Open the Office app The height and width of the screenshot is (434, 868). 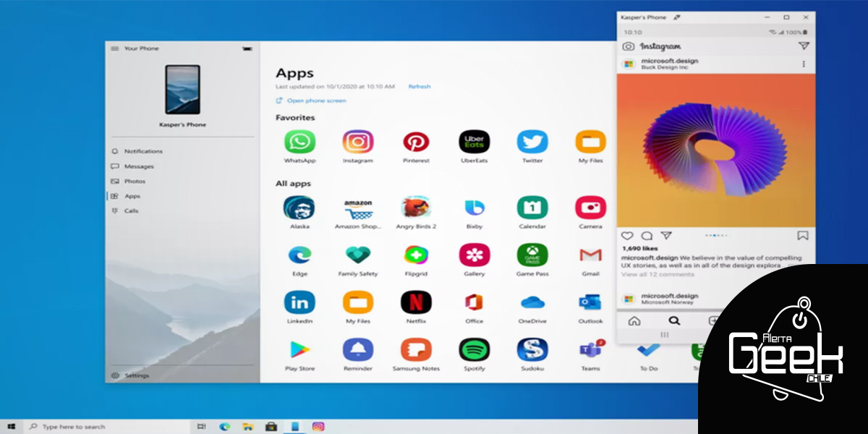474,302
